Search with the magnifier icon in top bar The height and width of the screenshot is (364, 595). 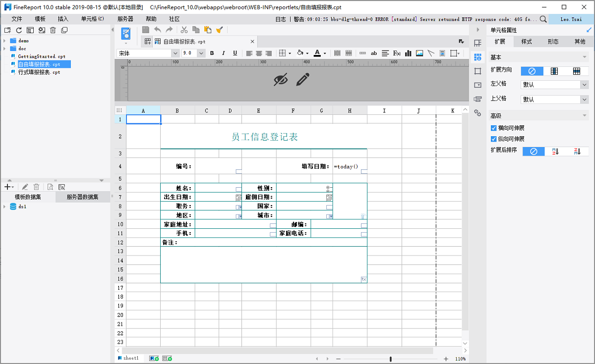click(543, 19)
